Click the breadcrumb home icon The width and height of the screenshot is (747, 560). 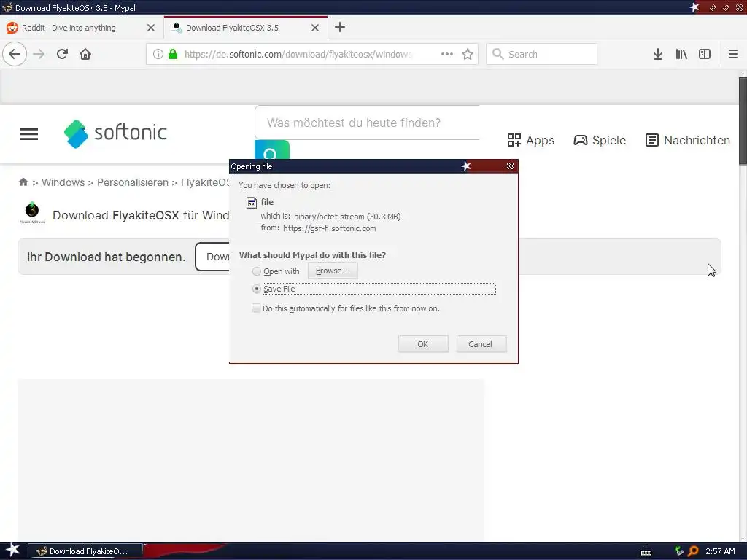tap(23, 182)
